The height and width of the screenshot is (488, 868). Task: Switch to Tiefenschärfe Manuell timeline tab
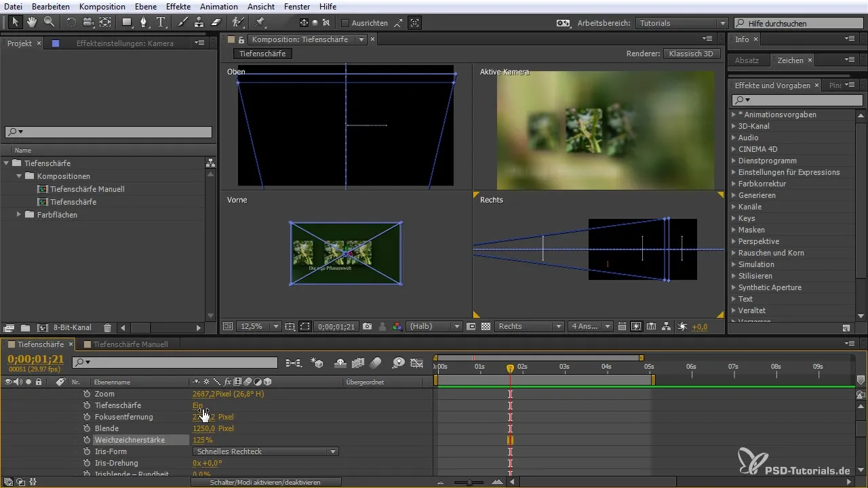coord(131,344)
